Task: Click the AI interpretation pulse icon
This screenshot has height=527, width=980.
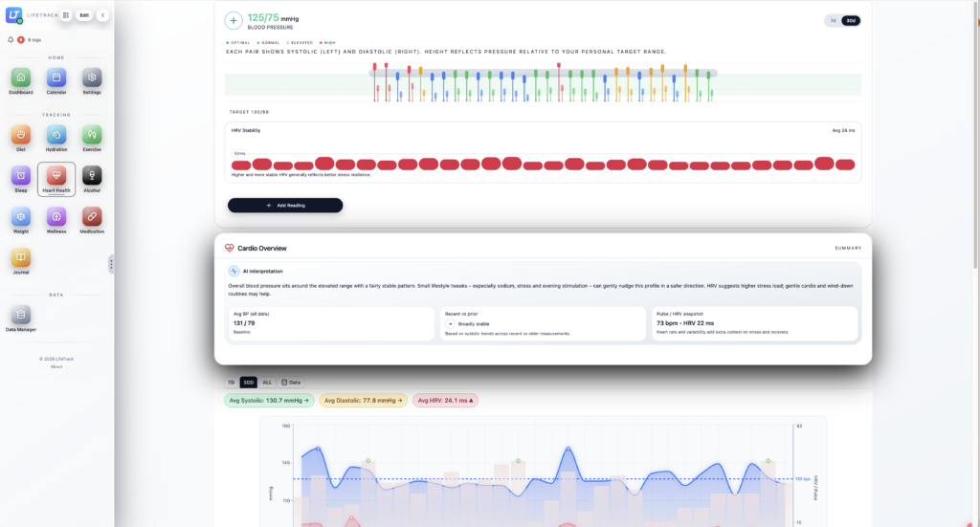Action: 234,271
